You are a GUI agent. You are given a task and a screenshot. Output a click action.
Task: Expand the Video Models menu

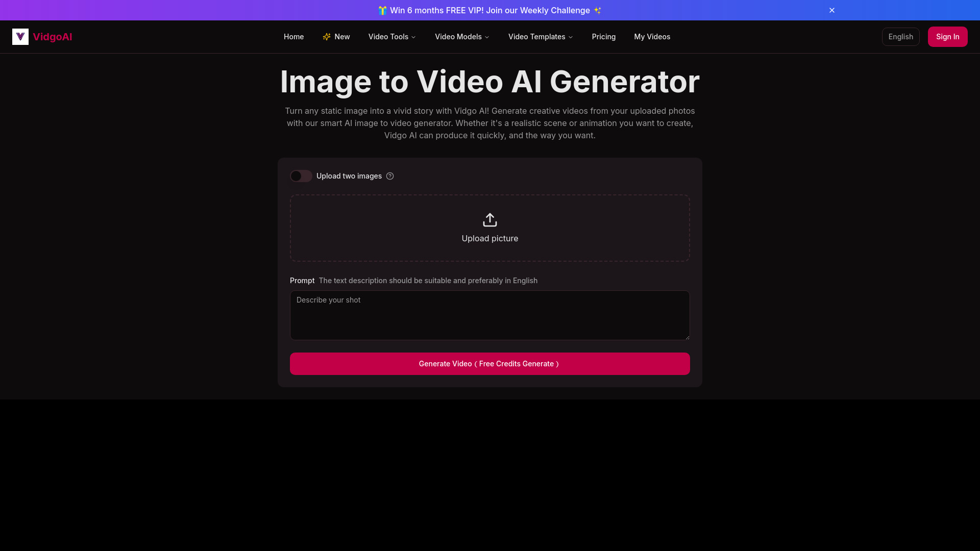462,36
